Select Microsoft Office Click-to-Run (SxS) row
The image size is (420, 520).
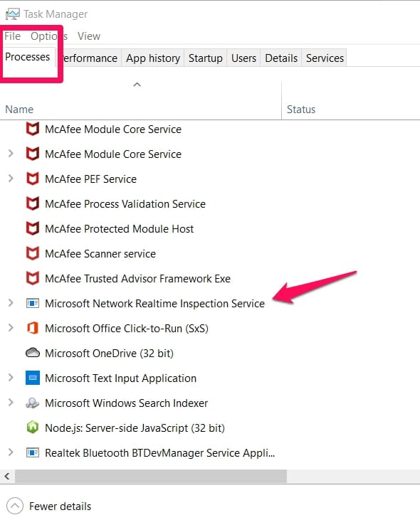210,328
